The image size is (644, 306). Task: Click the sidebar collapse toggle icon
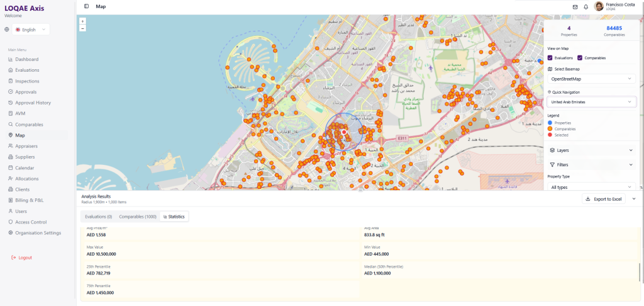point(86,6)
